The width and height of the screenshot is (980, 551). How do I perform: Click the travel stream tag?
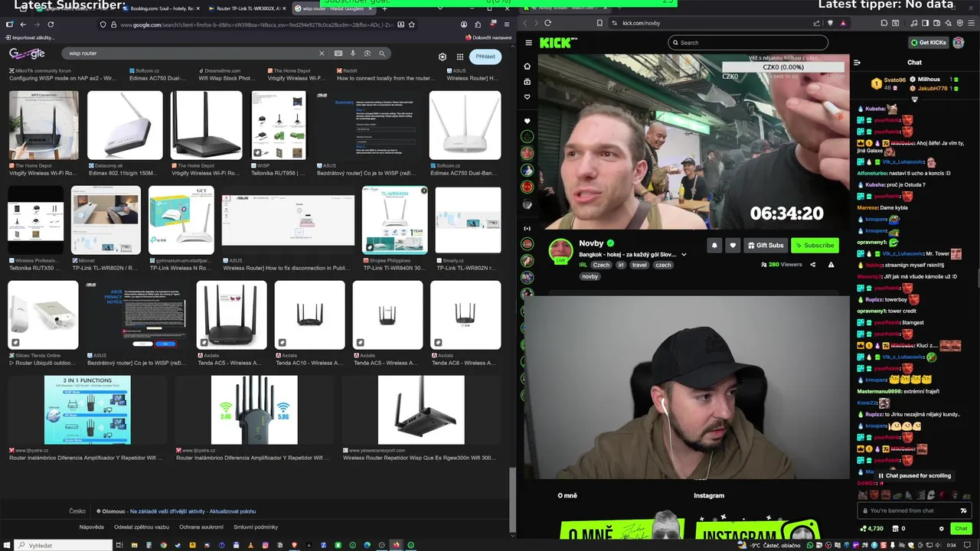[x=639, y=265]
